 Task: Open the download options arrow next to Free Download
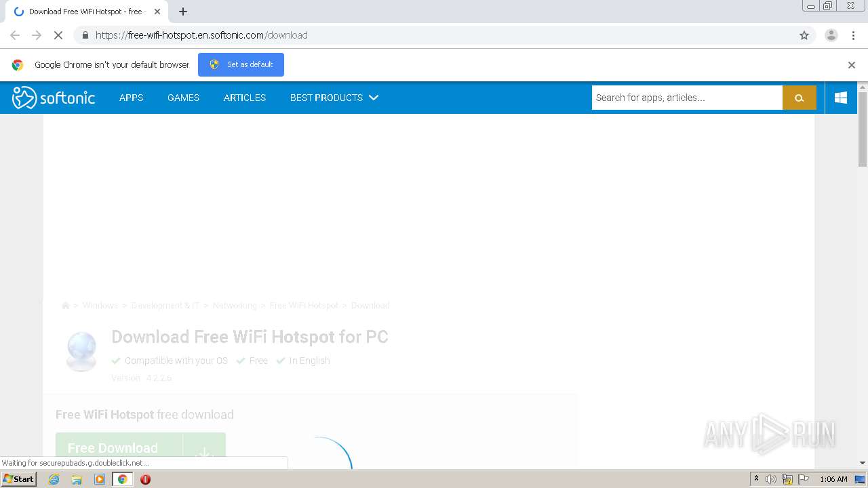(x=204, y=451)
